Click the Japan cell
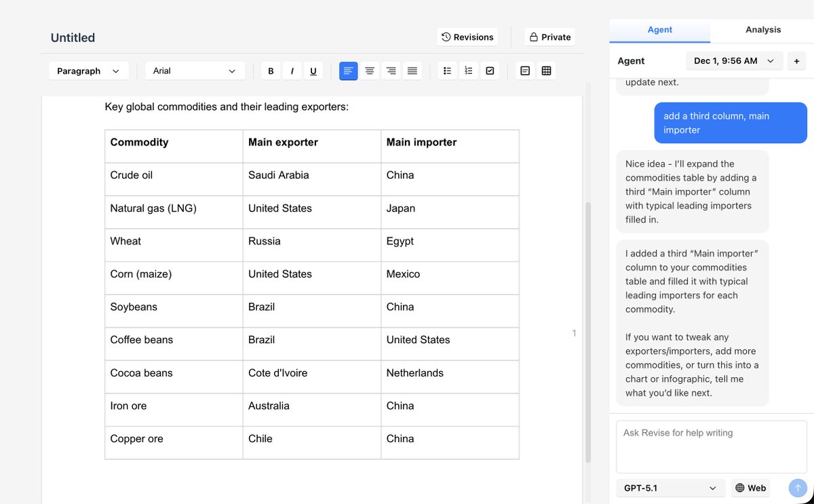The width and height of the screenshot is (814, 504). tap(450, 212)
